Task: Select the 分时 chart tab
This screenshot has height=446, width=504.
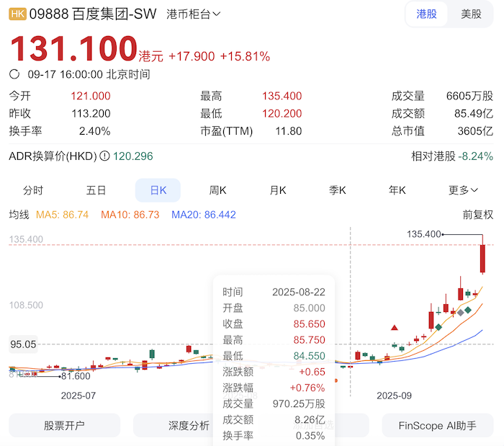Action: pos(33,190)
